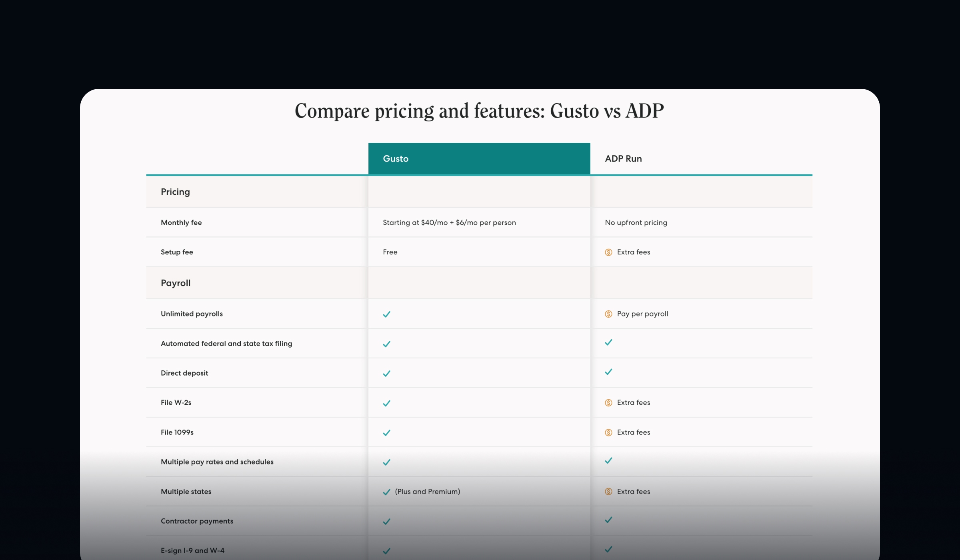Click the Pay per payroll dollar icon
The image size is (960, 560).
(x=609, y=314)
